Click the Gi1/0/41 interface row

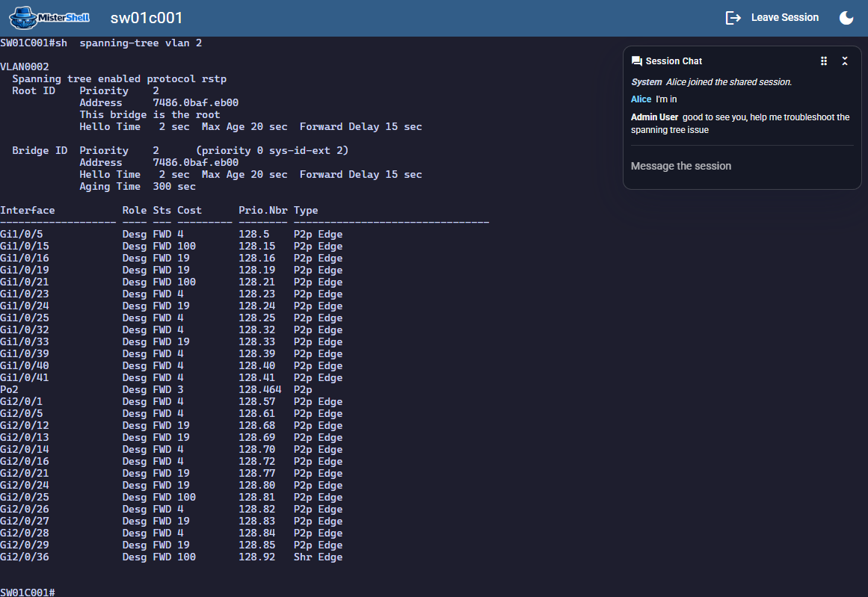[171, 378]
